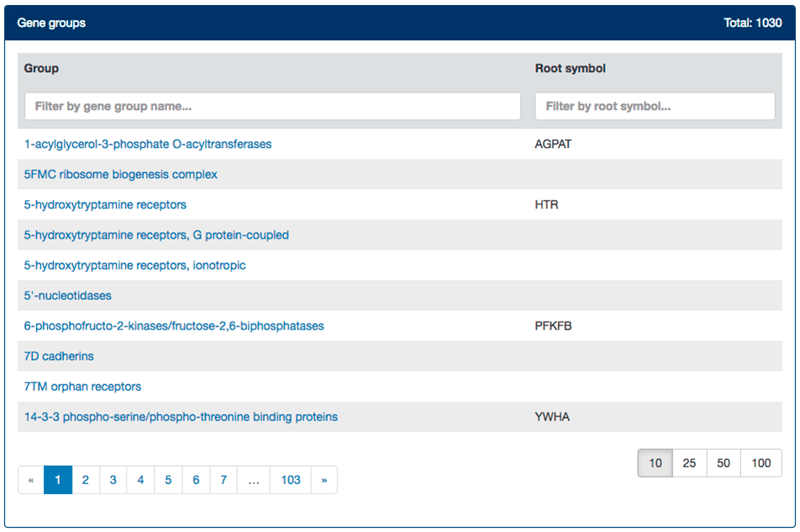Jump to page 5 in pagination
800x532 pixels.
pyautogui.click(x=168, y=480)
